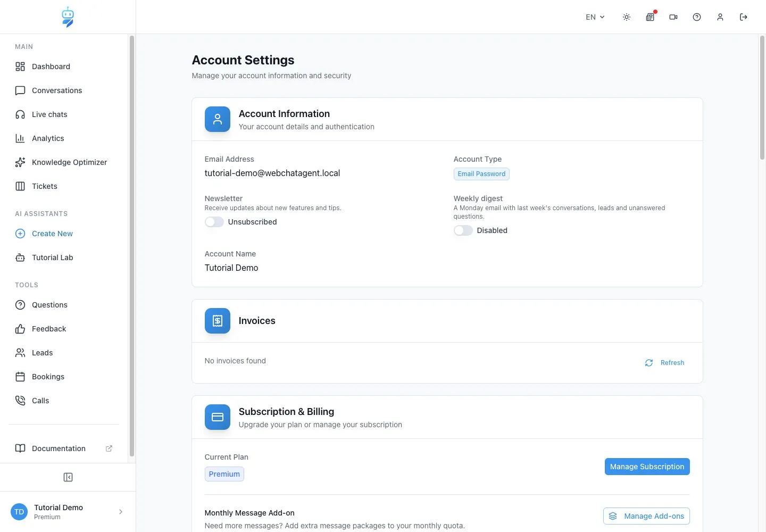Click the Invoices receipt icon
The height and width of the screenshot is (532, 766).
tap(218, 321)
